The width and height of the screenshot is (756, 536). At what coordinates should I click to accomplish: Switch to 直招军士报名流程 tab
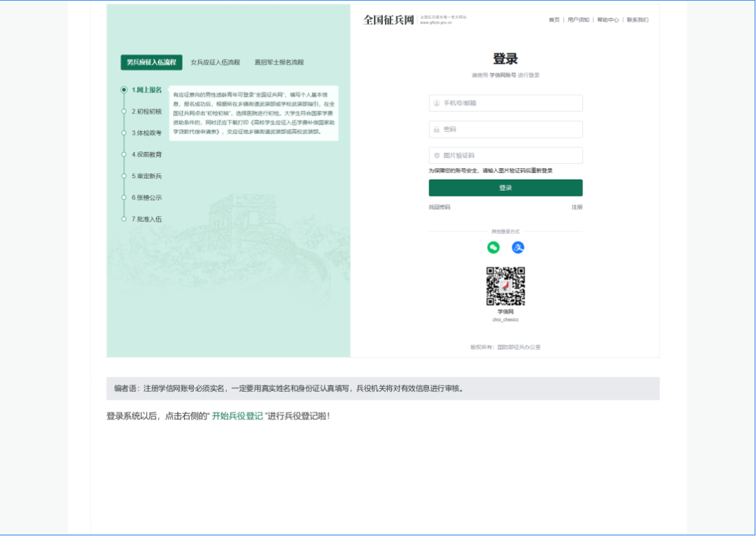(280, 62)
